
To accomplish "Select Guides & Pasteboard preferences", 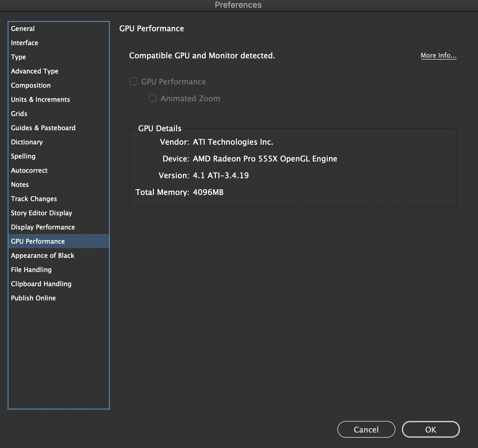I will pos(43,128).
